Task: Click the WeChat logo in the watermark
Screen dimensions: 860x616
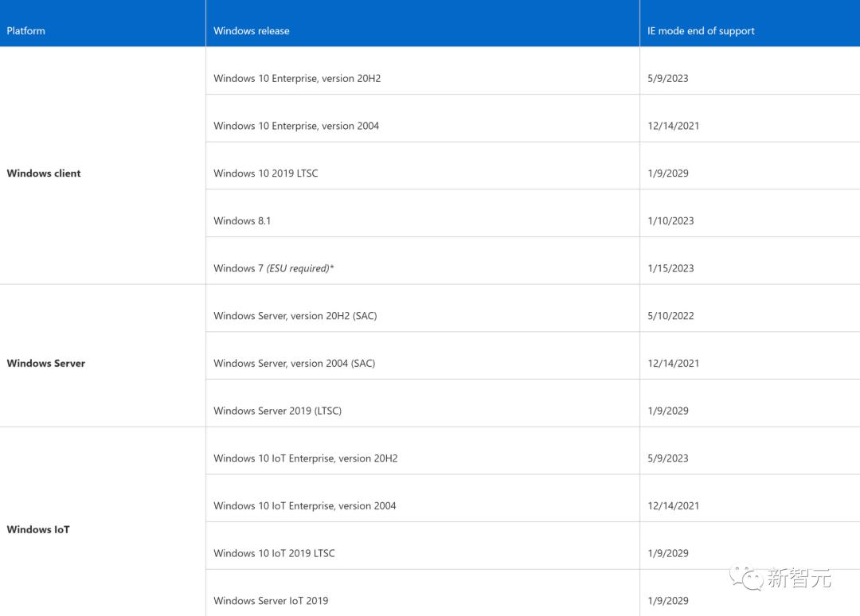Action: [747, 578]
